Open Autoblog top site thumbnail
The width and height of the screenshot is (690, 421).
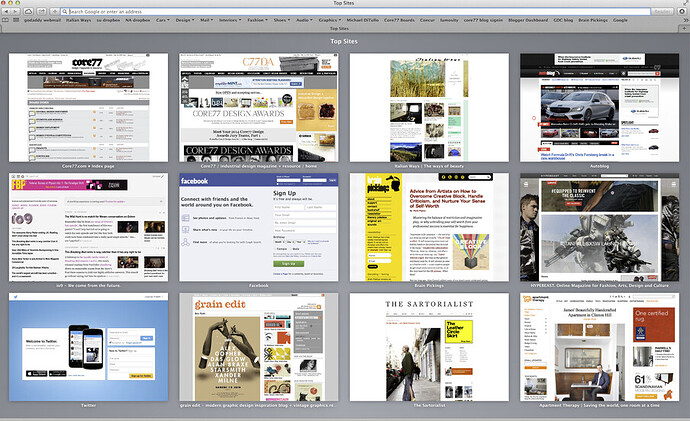[599, 107]
